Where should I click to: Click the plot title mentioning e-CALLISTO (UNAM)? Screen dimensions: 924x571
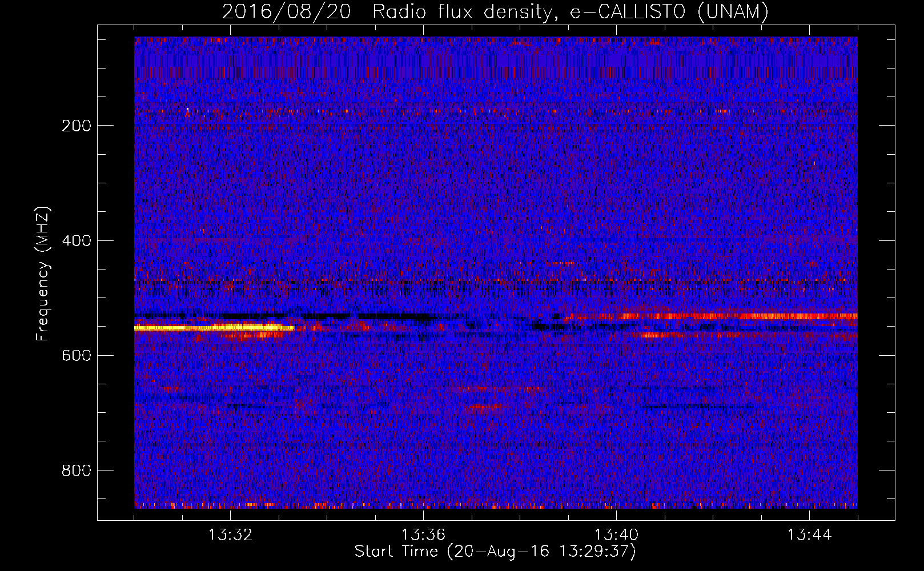click(x=496, y=11)
